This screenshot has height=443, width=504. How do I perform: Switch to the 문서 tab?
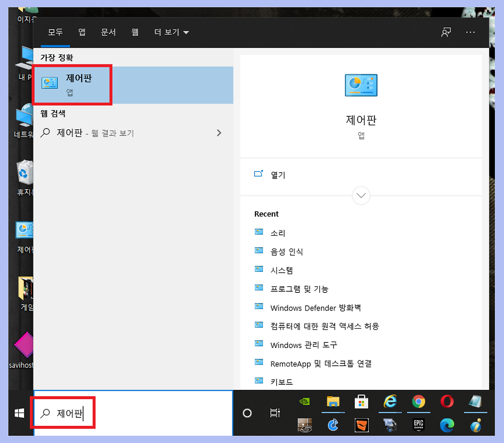108,32
